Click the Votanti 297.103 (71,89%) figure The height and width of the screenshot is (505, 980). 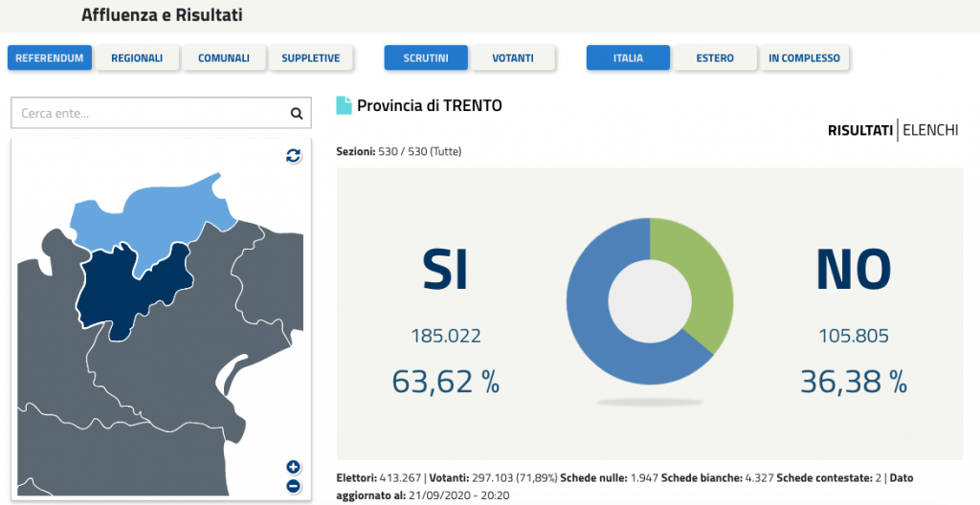(x=493, y=477)
